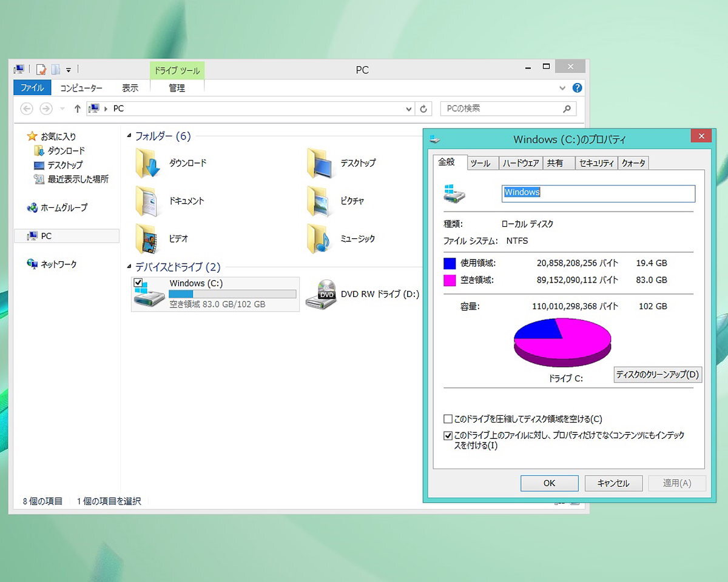The image size is (728, 582).
Task: Click the drive name field containing Windows
Action: tap(598, 193)
